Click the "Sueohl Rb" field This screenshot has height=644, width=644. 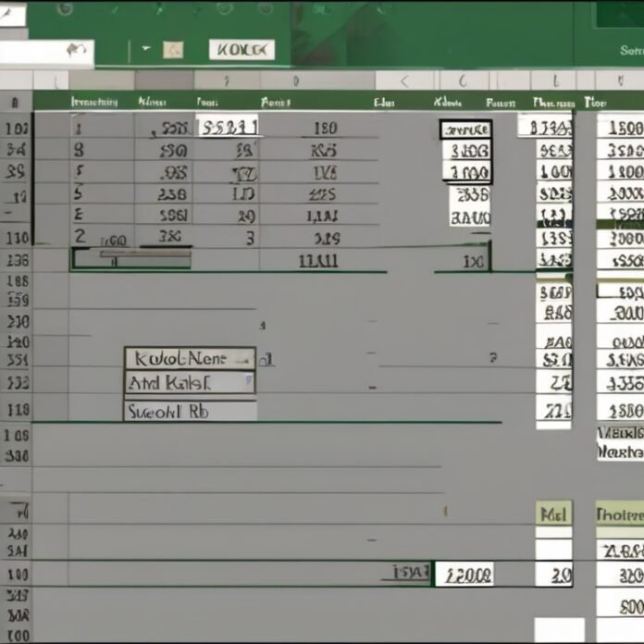pos(191,411)
